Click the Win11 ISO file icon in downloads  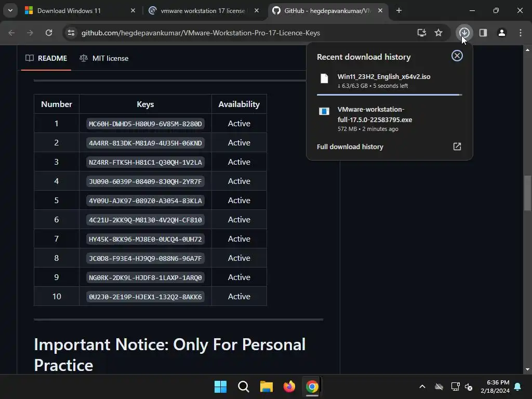coord(324,78)
